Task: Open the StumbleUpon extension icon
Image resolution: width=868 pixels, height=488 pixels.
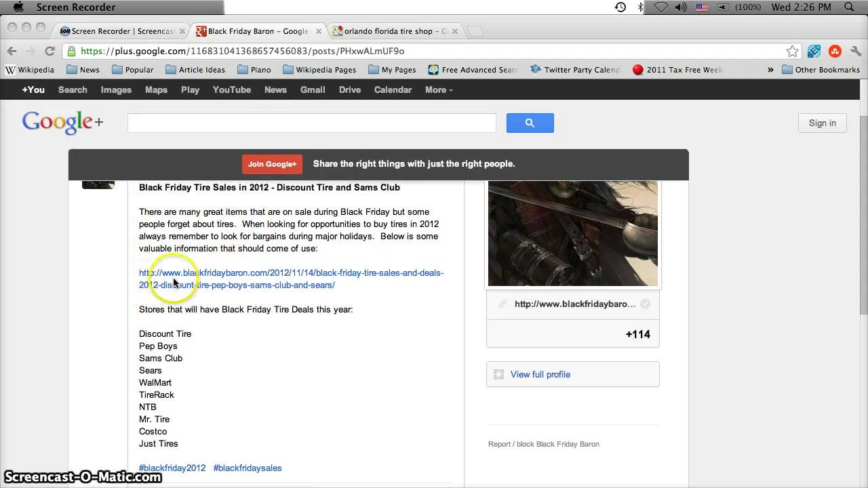Action: [x=835, y=51]
